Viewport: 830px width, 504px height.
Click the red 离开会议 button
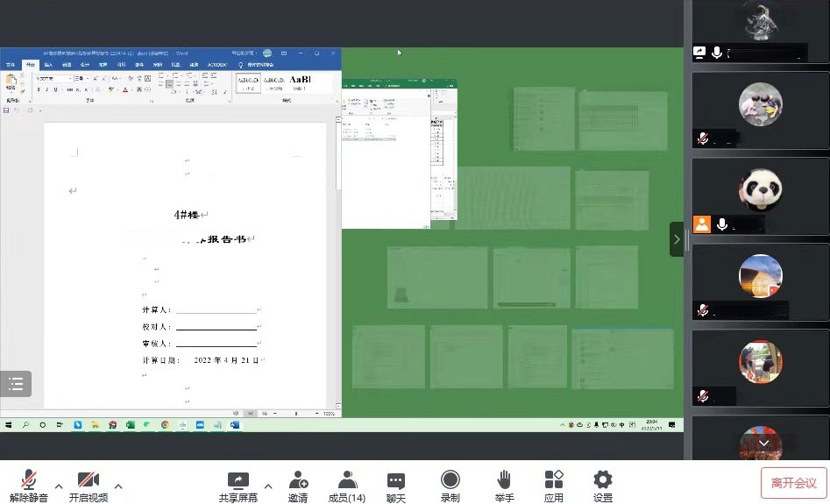pyautogui.click(x=793, y=483)
